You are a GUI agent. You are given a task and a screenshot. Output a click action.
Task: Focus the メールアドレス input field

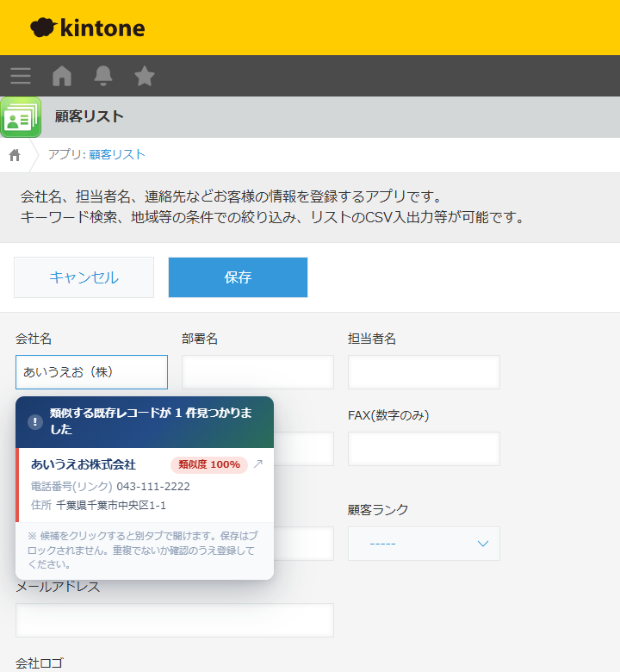(175, 620)
